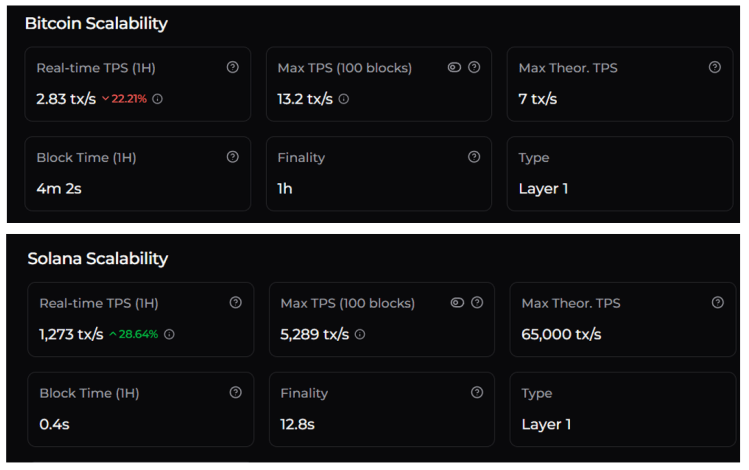Select the Bitcoin Type Layer 1 card
Viewport: 749px width, 470px height.
pyautogui.click(x=619, y=173)
